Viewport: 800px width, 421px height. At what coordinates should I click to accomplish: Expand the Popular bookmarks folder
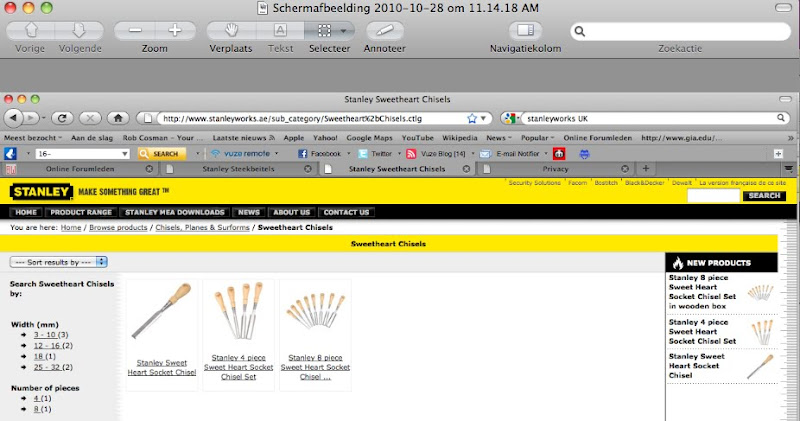coord(537,138)
